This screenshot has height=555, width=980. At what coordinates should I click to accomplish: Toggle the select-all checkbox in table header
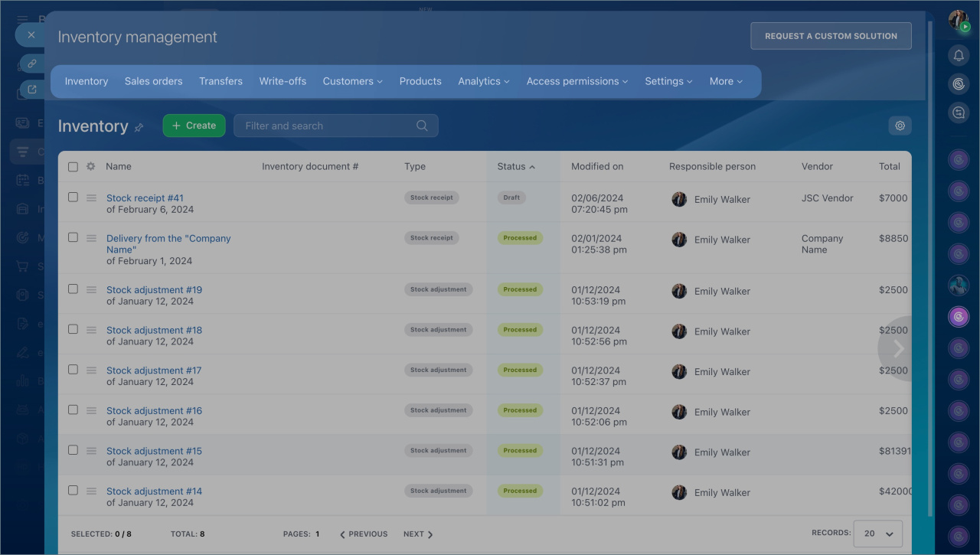coord(73,166)
